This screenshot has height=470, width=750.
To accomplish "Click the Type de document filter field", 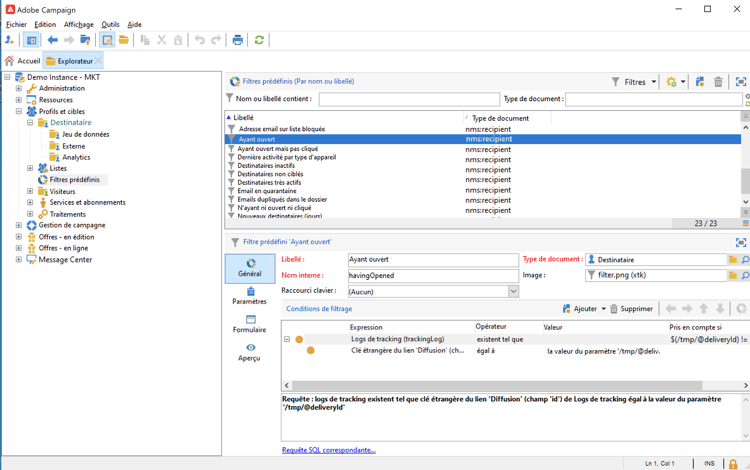I will (x=654, y=99).
